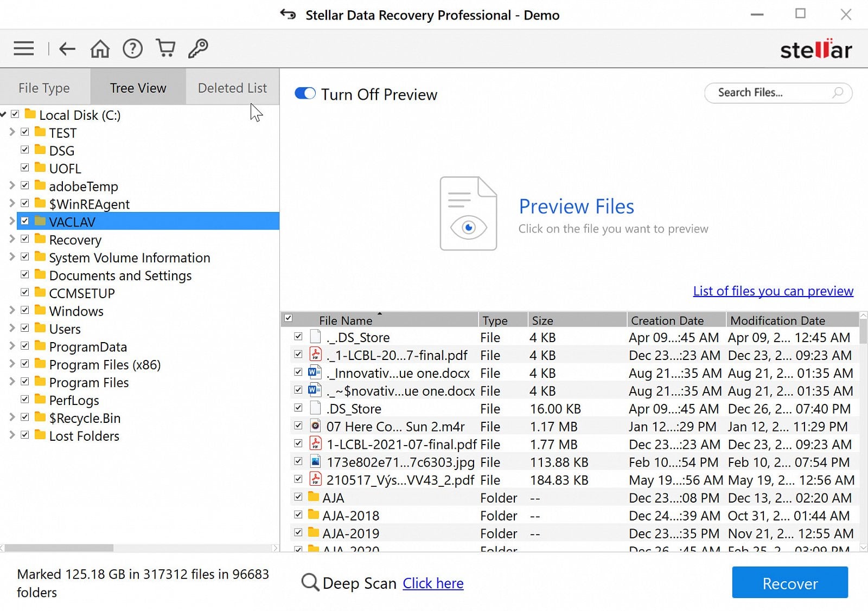868x611 pixels.
Task: Go back with the arrow icon
Action: (x=67, y=49)
